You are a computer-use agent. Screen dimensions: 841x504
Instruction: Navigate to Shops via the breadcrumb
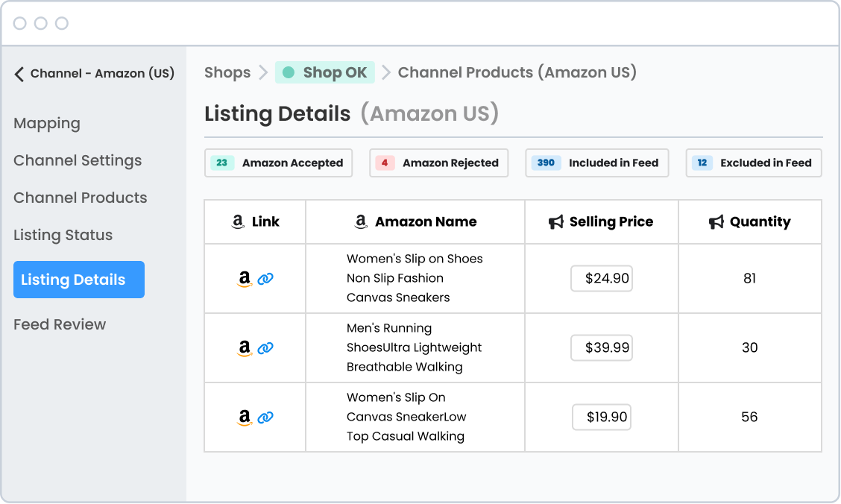pos(227,72)
